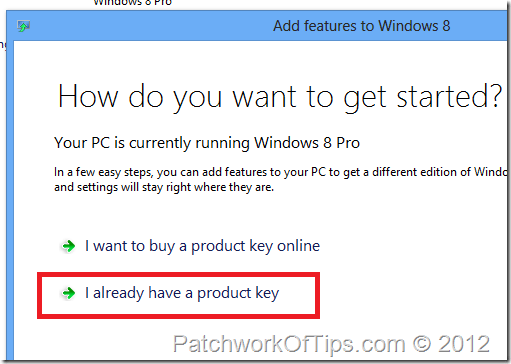The height and width of the screenshot is (364, 511).
Task: Click 'and settings will stay right where they are'
Action: pos(164,187)
